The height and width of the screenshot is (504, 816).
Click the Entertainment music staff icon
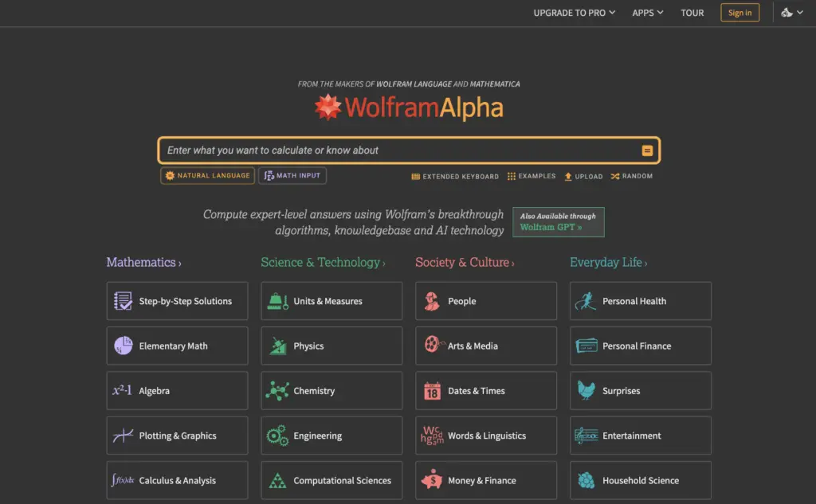(586, 436)
